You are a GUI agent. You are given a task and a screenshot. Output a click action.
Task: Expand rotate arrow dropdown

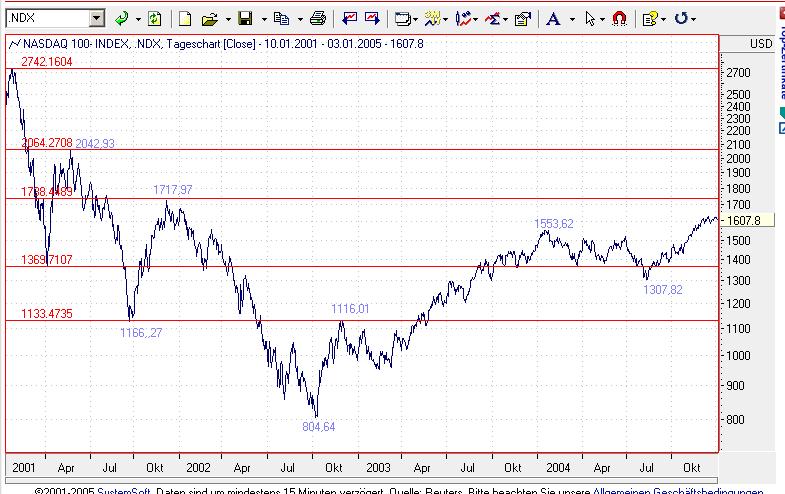(693, 20)
